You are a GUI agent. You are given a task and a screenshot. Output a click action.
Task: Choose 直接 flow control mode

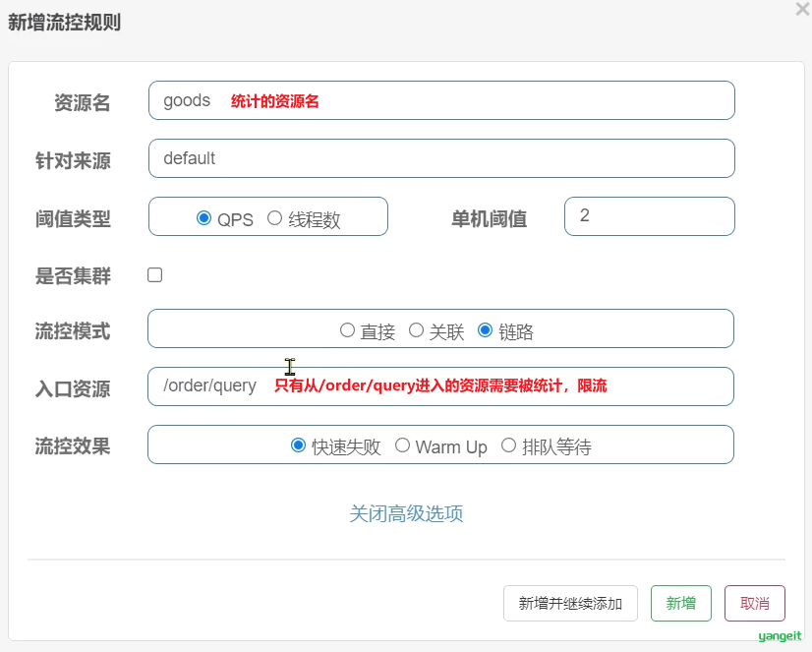pos(347,329)
